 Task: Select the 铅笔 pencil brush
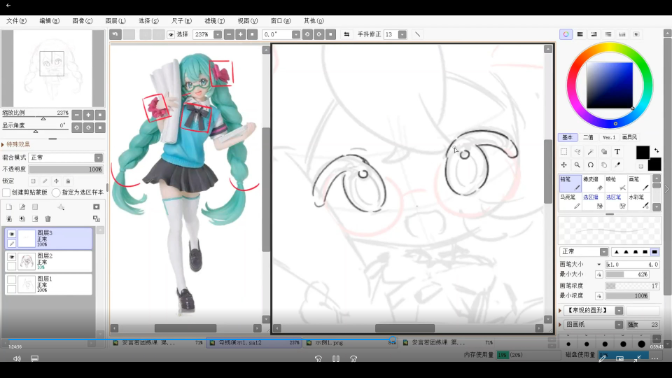(x=570, y=183)
